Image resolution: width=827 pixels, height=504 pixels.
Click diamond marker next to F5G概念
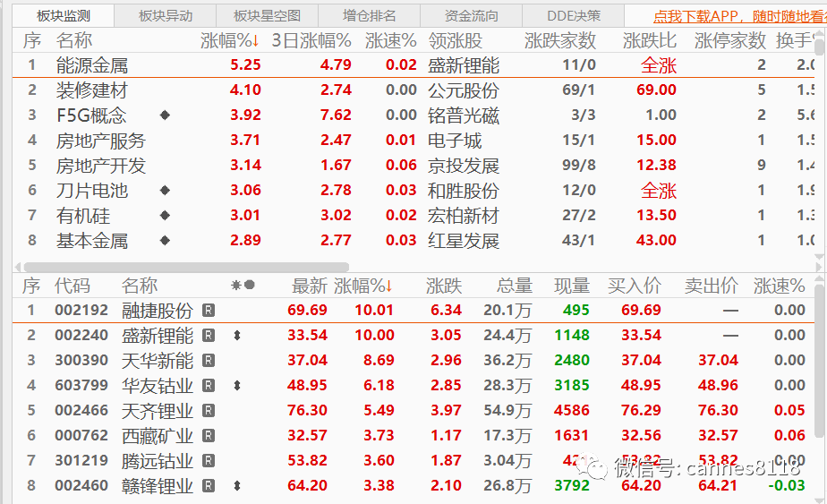tap(165, 115)
